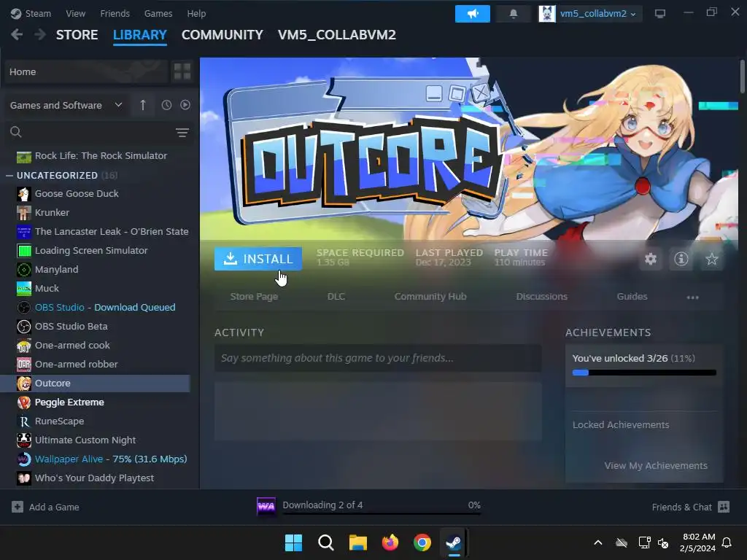Toggle the recent activity clock filter
This screenshot has height=560, width=747.
[x=166, y=105]
